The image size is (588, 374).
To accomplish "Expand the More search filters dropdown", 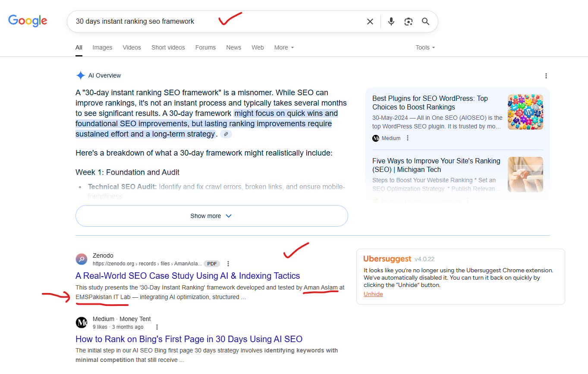I will tap(284, 47).
